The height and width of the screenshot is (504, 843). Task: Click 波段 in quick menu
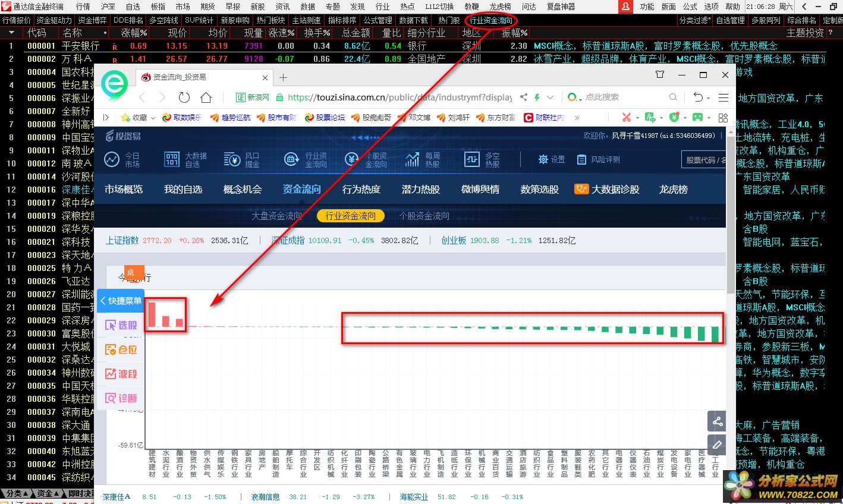121,374
